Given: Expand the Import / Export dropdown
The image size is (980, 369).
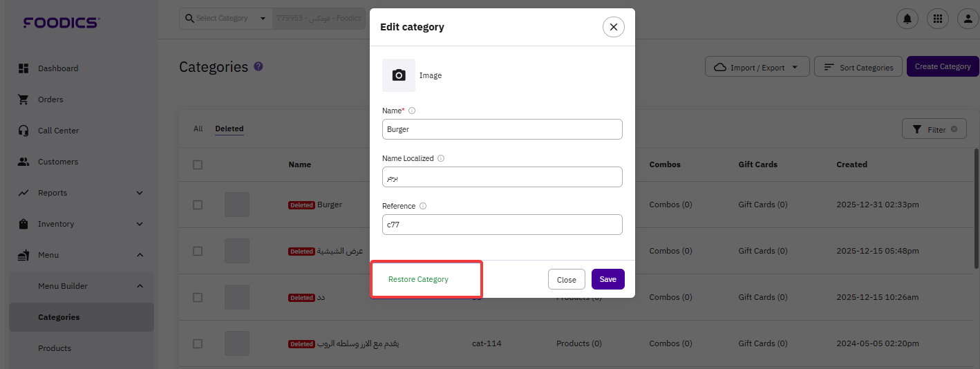Looking at the screenshot, I should (757, 67).
